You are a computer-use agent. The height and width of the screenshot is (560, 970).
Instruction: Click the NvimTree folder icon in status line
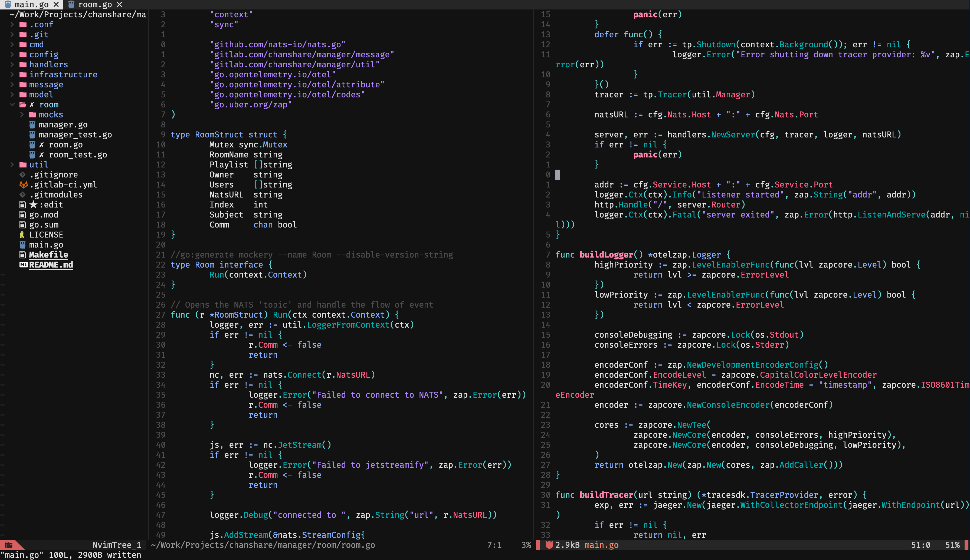pyautogui.click(x=8, y=545)
